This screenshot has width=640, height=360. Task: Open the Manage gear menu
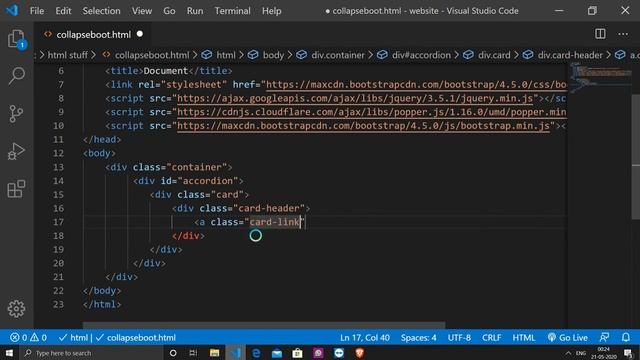[x=16, y=309]
